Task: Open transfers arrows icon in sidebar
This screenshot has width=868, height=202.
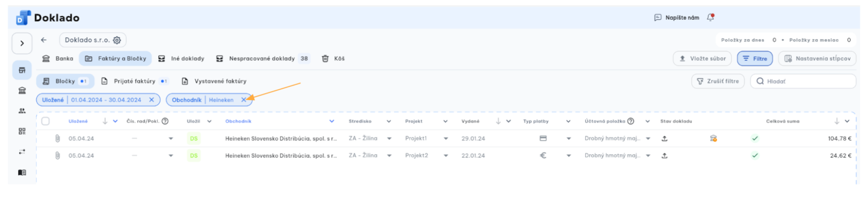Action: point(22,152)
